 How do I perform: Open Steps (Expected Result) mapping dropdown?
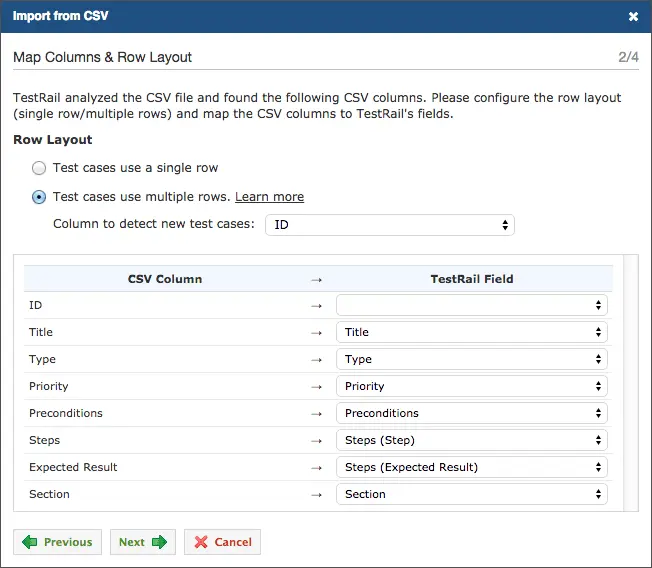click(472, 467)
